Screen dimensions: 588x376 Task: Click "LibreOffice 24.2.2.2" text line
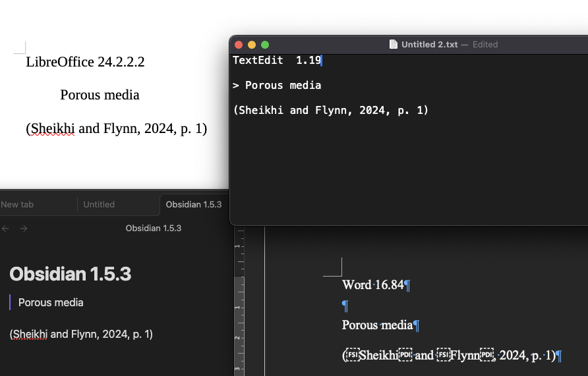point(85,62)
